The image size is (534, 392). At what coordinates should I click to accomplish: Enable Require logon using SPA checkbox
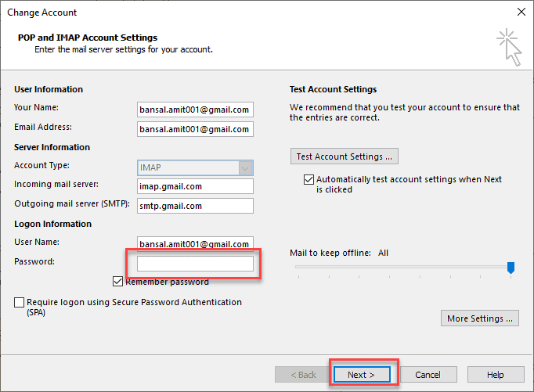coord(19,303)
